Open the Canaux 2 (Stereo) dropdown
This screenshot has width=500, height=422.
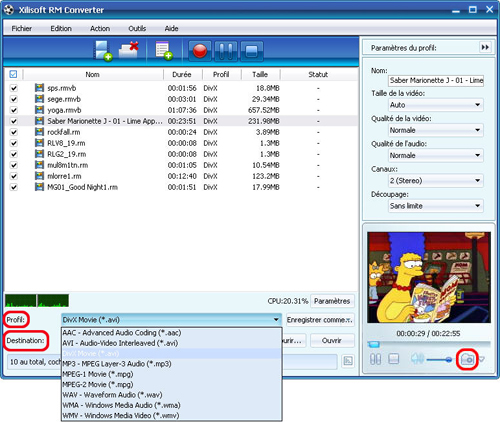click(x=436, y=181)
